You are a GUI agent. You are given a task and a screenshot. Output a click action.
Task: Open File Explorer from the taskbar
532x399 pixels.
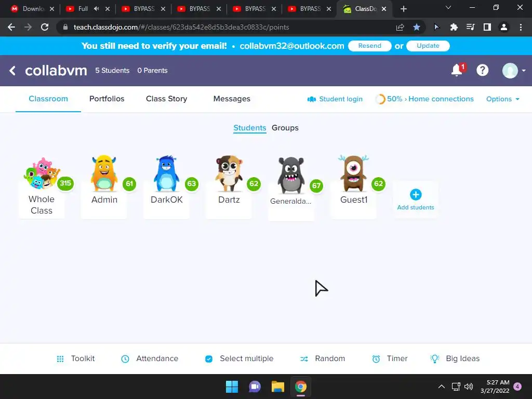click(x=277, y=387)
